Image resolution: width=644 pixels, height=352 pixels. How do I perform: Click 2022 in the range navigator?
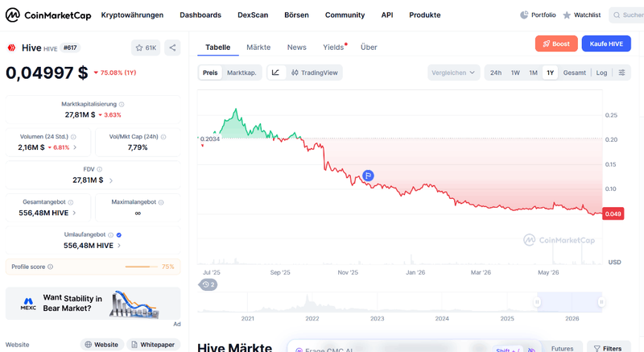(x=312, y=318)
